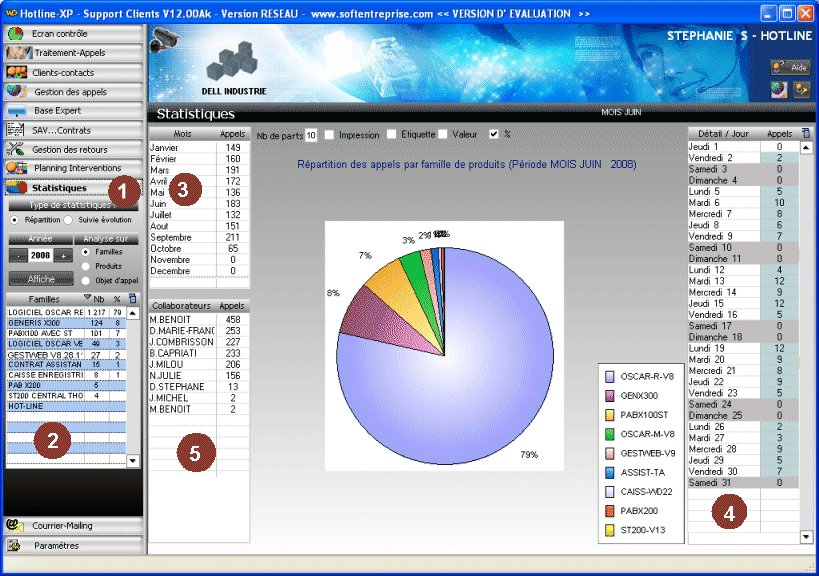Screen dimensions: 819x576
Task: Sort families using the Nb column arrow
Action: pos(87,299)
